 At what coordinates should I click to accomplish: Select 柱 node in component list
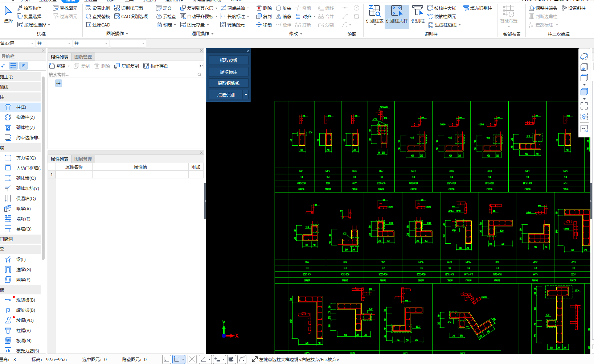pyautogui.click(x=58, y=83)
